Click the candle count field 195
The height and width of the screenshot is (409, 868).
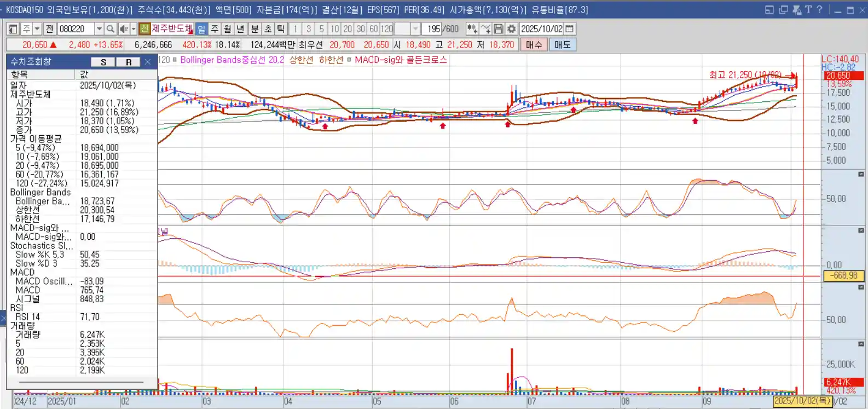pyautogui.click(x=431, y=28)
